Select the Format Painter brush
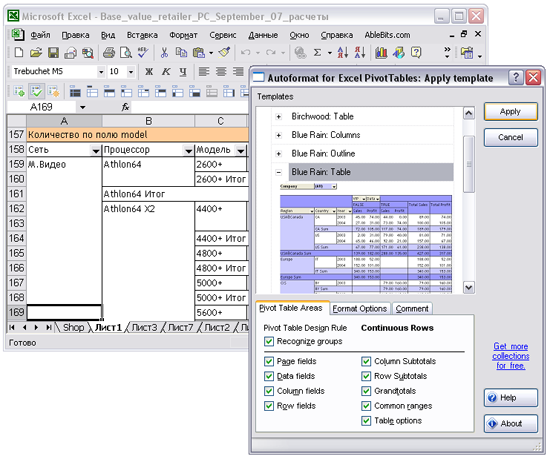 point(224,53)
